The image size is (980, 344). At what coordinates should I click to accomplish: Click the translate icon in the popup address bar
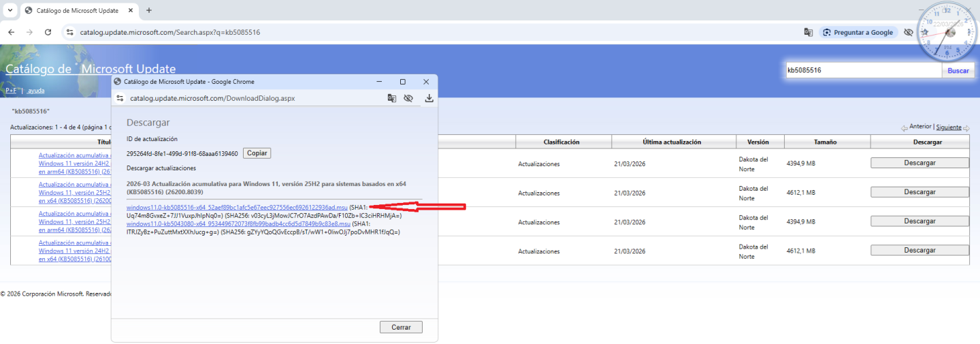(x=391, y=98)
